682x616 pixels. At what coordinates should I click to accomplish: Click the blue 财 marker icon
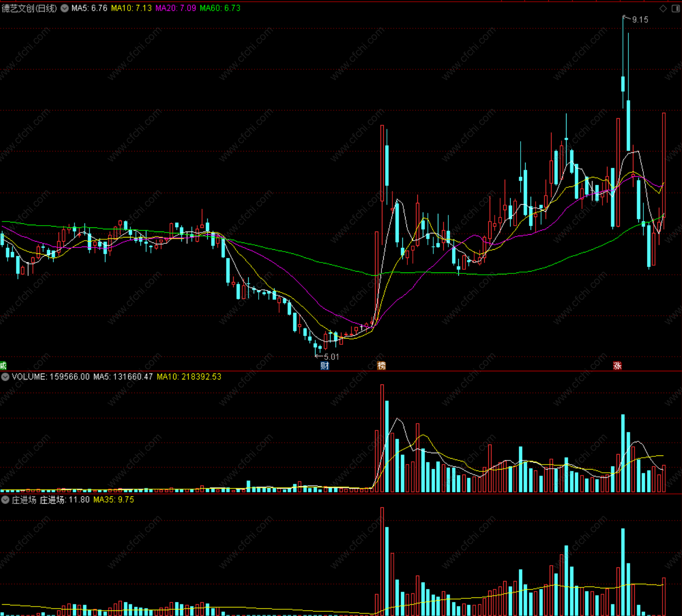[x=325, y=366]
